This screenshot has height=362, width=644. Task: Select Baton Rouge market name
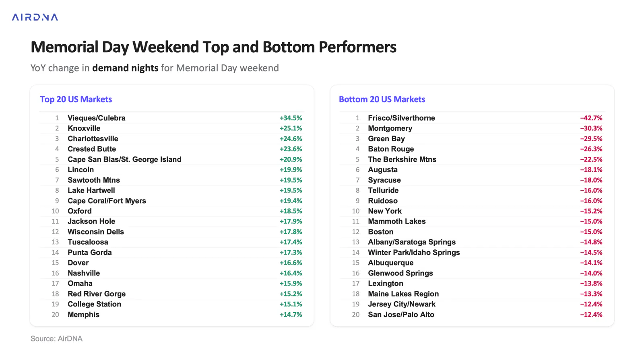tap(391, 149)
